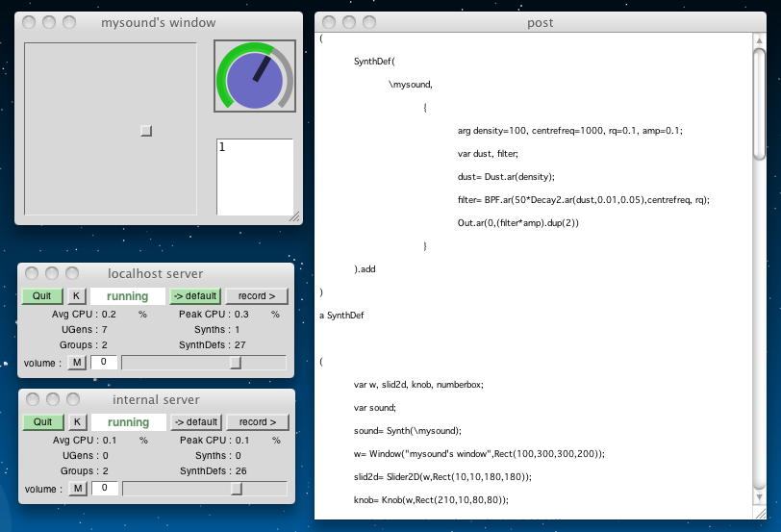This screenshot has width=781, height=532.
Task: Click the 'slid2d= Slider2D' code line
Action: 442,477
